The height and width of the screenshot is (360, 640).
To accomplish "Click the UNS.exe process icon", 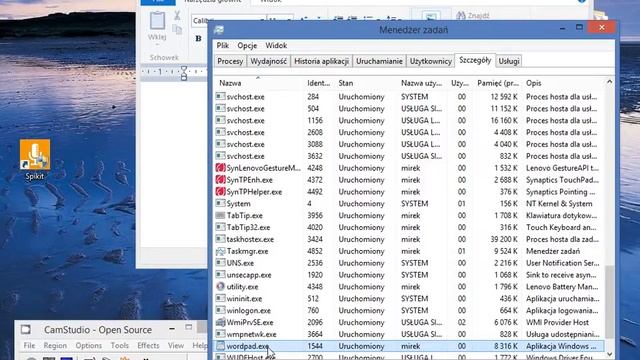I will (x=220, y=263).
